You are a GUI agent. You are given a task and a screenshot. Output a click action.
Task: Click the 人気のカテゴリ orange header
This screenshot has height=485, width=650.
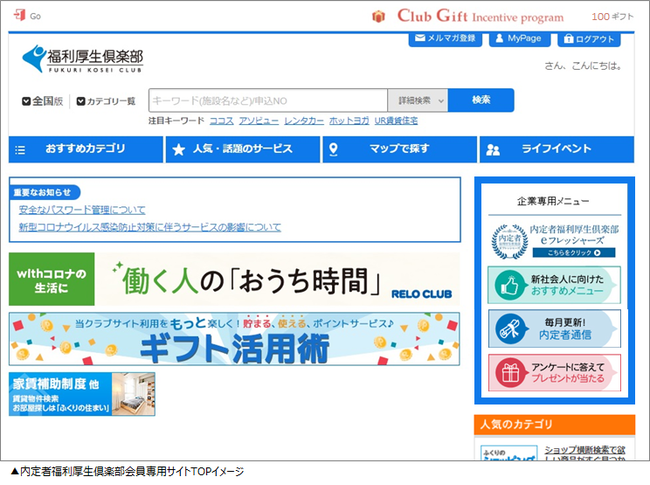554,424
